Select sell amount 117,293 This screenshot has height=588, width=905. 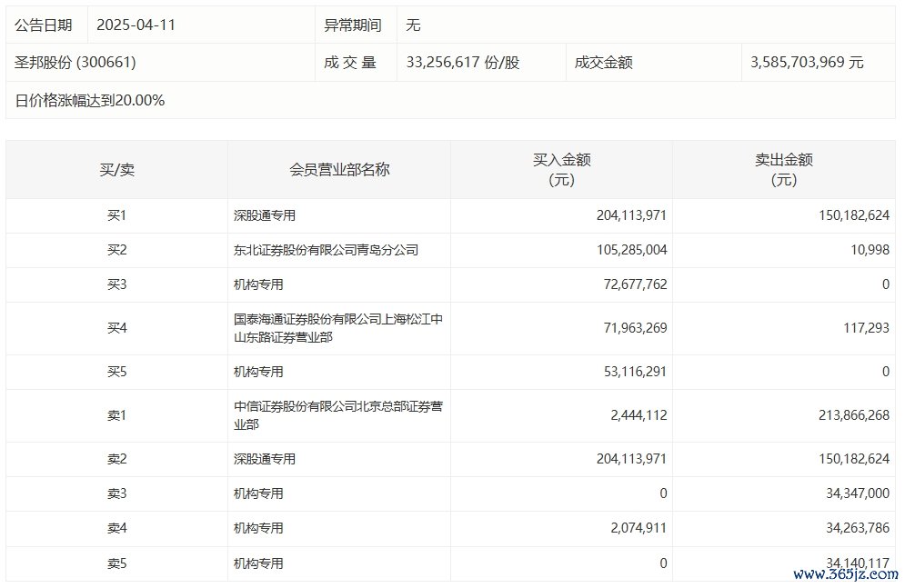[x=866, y=328]
